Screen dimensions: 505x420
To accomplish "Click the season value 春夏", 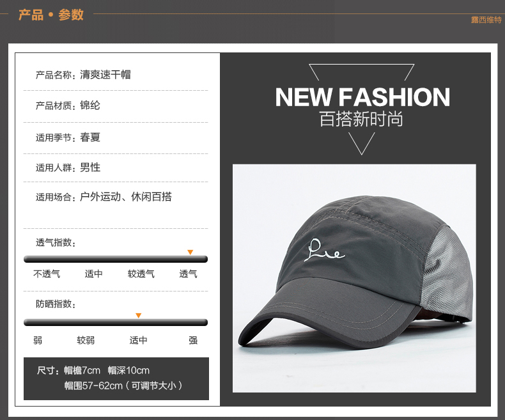I will click(90, 137).
